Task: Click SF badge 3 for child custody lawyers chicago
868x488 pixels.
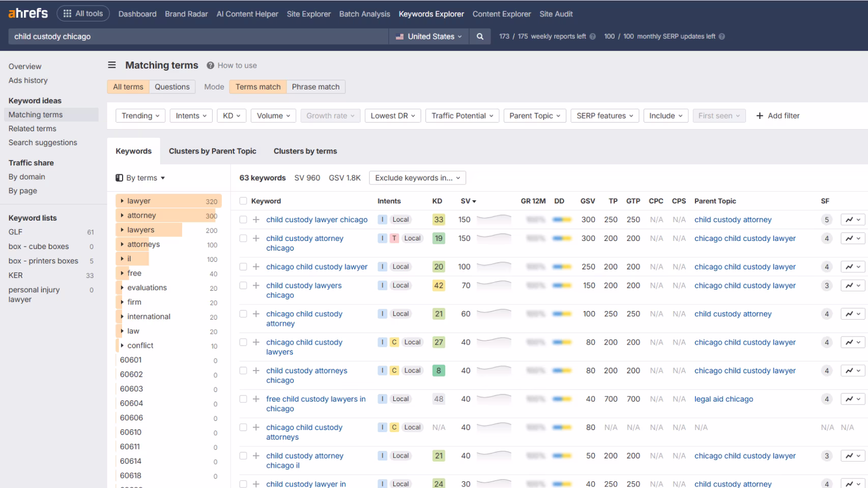Action: tap(827, 286)
